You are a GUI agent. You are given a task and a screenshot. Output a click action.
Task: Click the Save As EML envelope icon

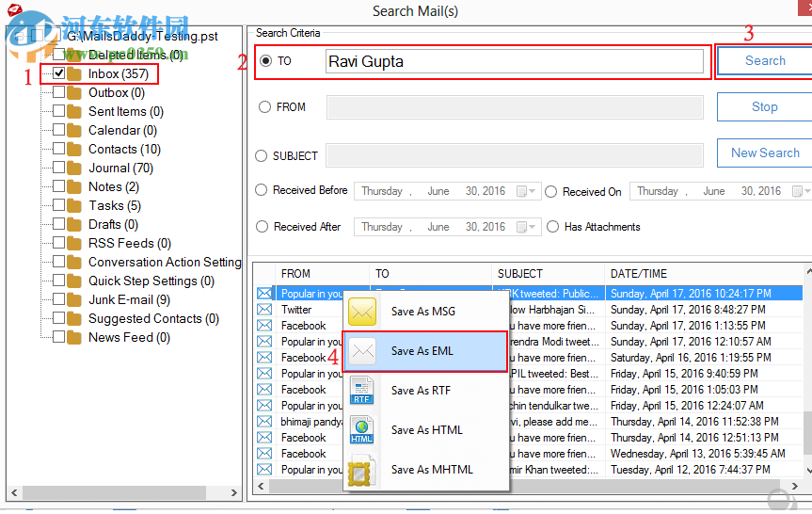pos(362,351)
